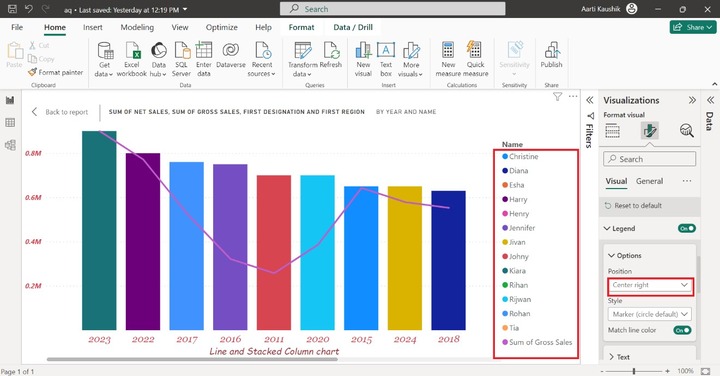This screenshot has width=720, height=376.
Task: Click Back to report
Action: pyautogui.click(x=60, y=112)
